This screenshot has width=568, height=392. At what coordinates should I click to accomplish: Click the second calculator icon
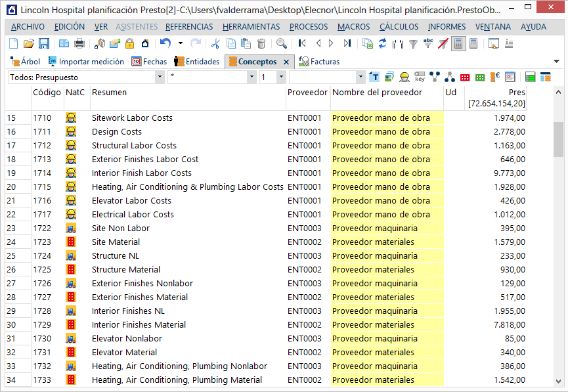tap(473, 44)
